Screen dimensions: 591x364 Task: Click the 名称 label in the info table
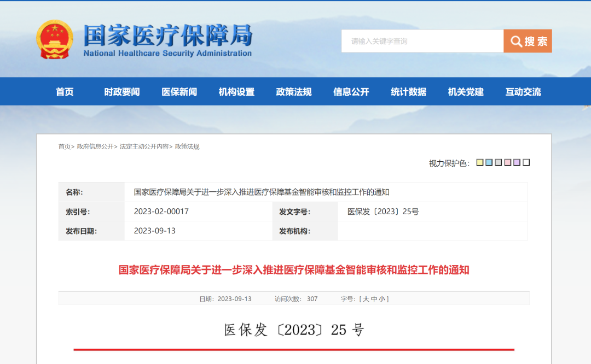(x=74, y=192)
